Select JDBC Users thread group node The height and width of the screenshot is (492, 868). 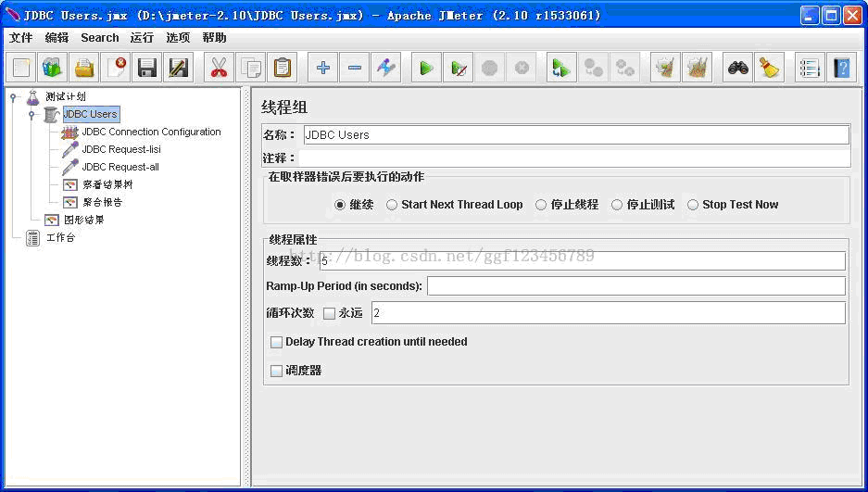(90, 114)
